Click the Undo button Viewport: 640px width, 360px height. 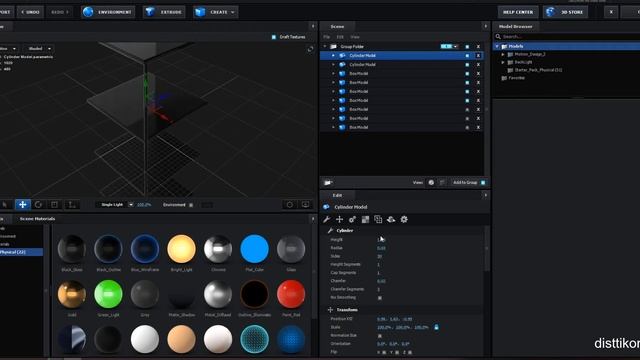coord(31,12)
